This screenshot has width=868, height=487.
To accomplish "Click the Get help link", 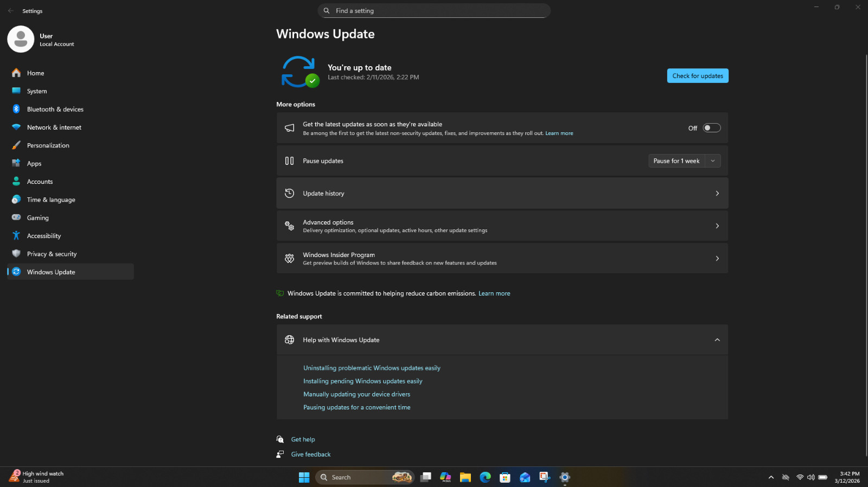I will point(303,439).
